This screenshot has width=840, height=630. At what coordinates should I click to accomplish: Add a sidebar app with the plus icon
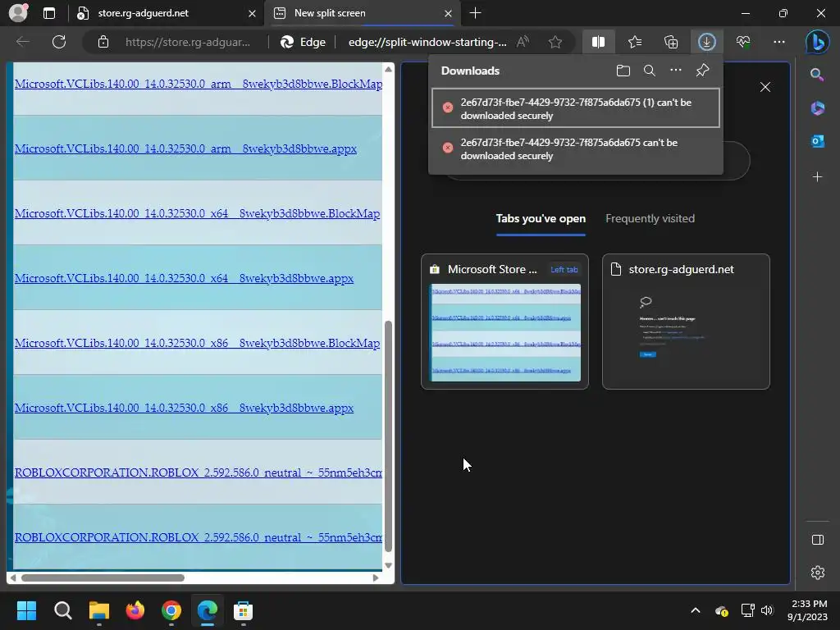click(817, 177)
